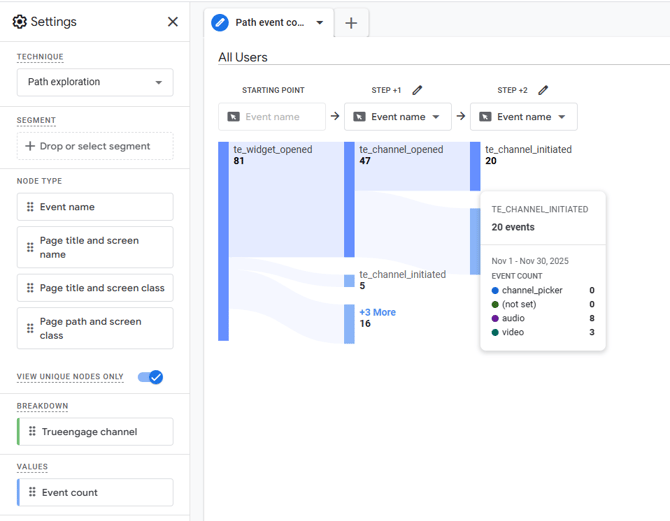Toggle View Unique Nodes Only switch
The width and height of the screenshot is (670, 521).
pos(150,377)
